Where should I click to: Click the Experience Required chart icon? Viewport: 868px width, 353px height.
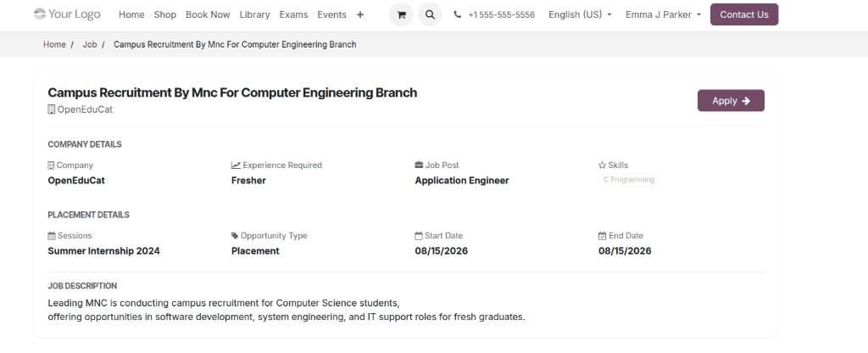pyautogui.click(x=236, y=165)
